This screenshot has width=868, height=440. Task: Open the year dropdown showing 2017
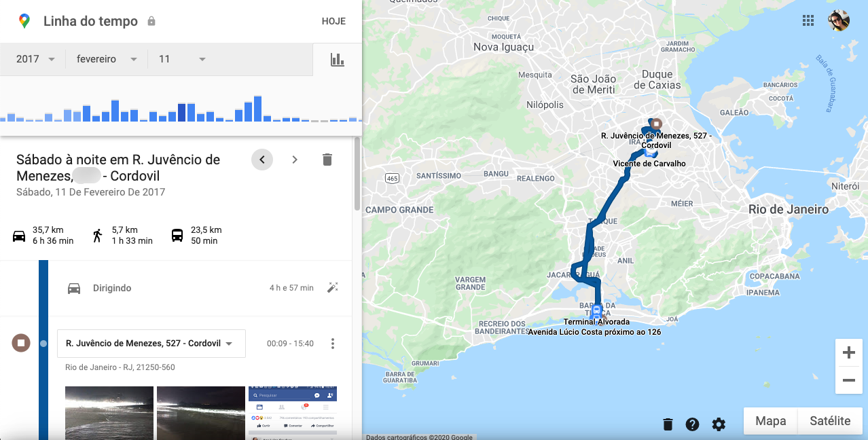[35, 59]
